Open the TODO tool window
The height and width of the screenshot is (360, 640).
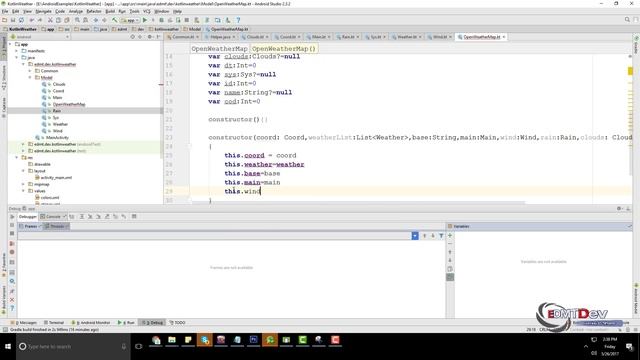point(177,322)
